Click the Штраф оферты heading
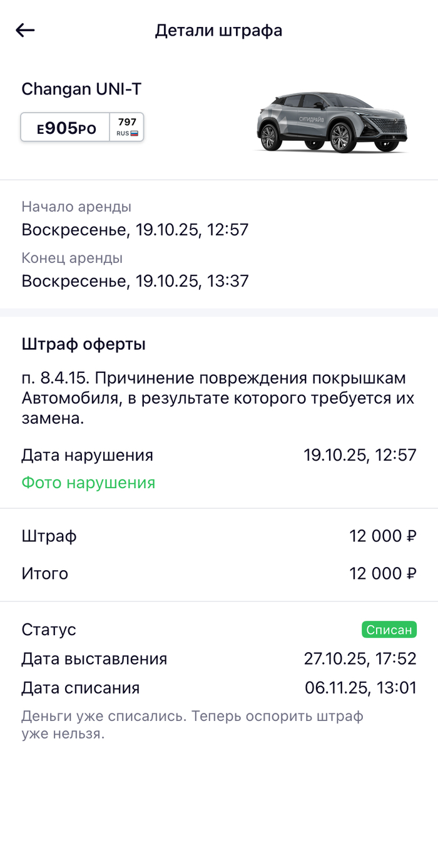 84,344
